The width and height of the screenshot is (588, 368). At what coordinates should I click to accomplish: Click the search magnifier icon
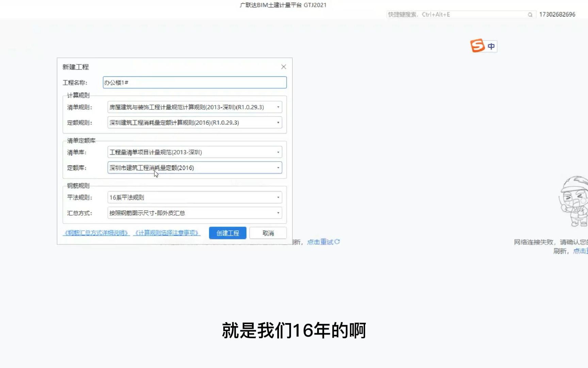point(530,15)
